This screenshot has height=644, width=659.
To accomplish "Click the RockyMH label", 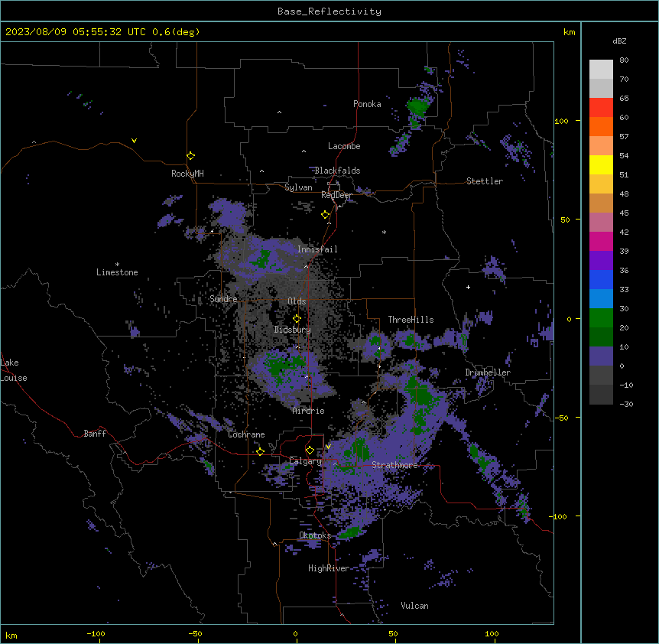I will 187,174.
